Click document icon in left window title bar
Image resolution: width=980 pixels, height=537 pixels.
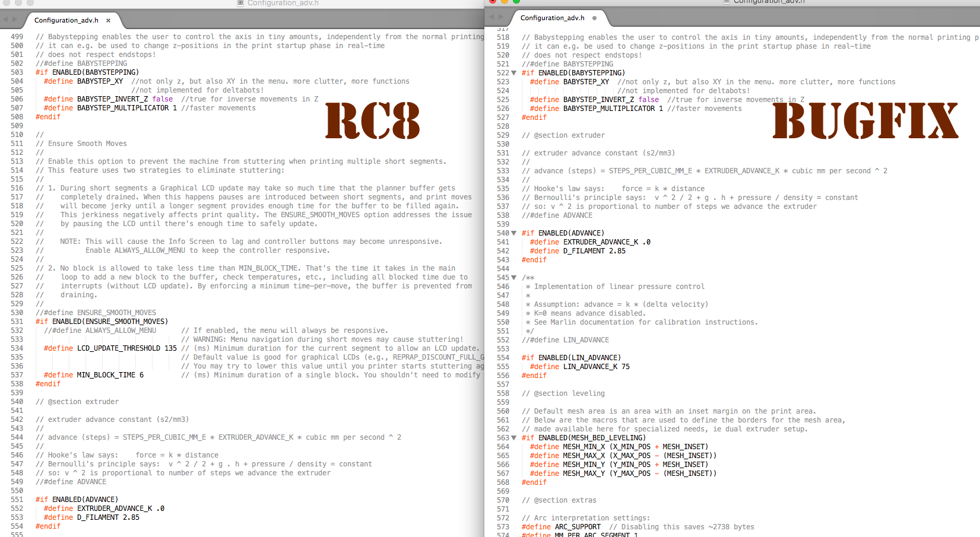click(x=240, y=3)
